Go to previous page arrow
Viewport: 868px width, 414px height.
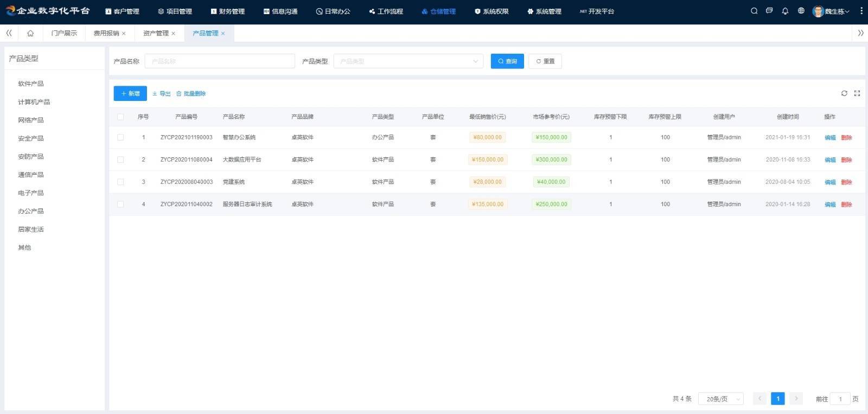760,399
